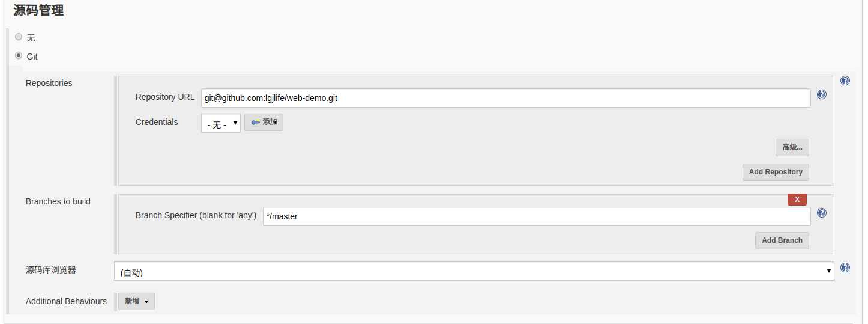868x324 pixels.
Task: Open help icon beside Repository URL field
Action: (822, 94)
